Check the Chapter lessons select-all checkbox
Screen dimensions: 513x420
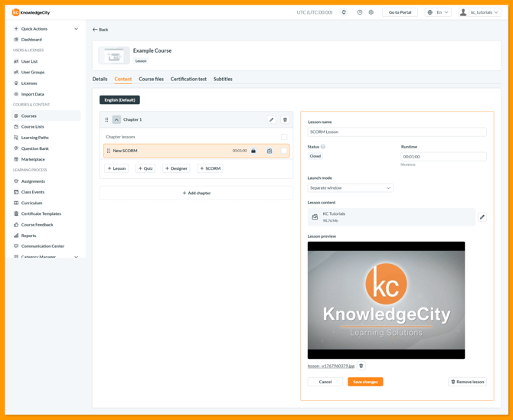284,137
